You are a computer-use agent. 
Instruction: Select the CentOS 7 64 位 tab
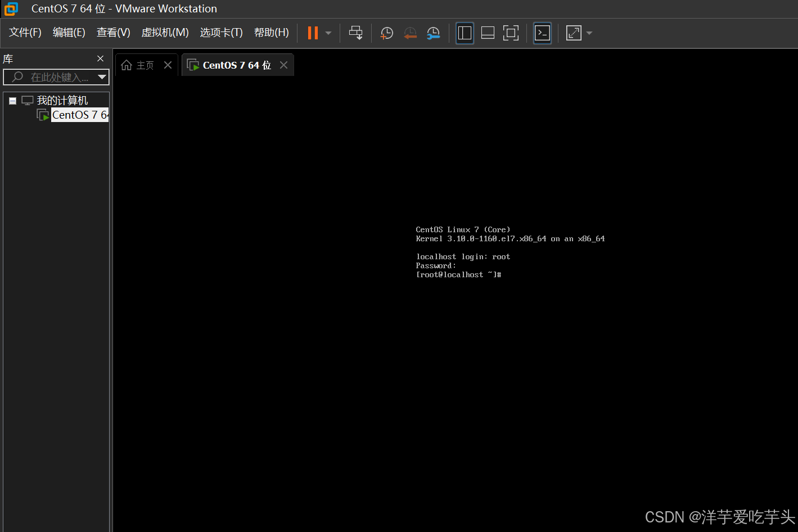(x=237, y=65)
